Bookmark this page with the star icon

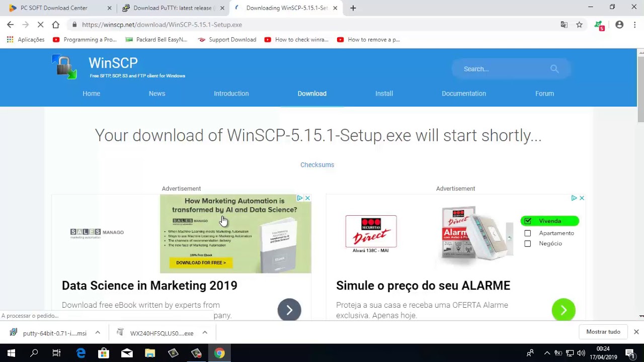[x=579, y=25]
